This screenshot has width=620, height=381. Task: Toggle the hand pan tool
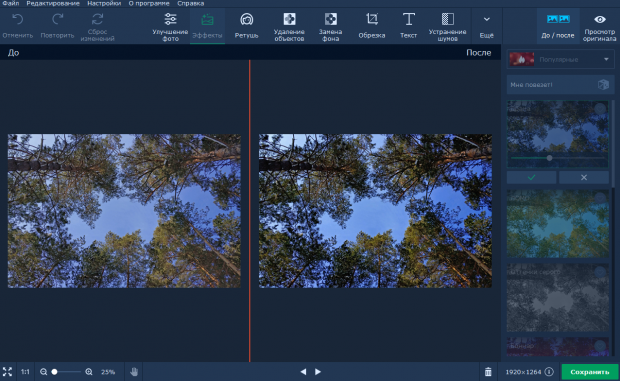[134, 372]
